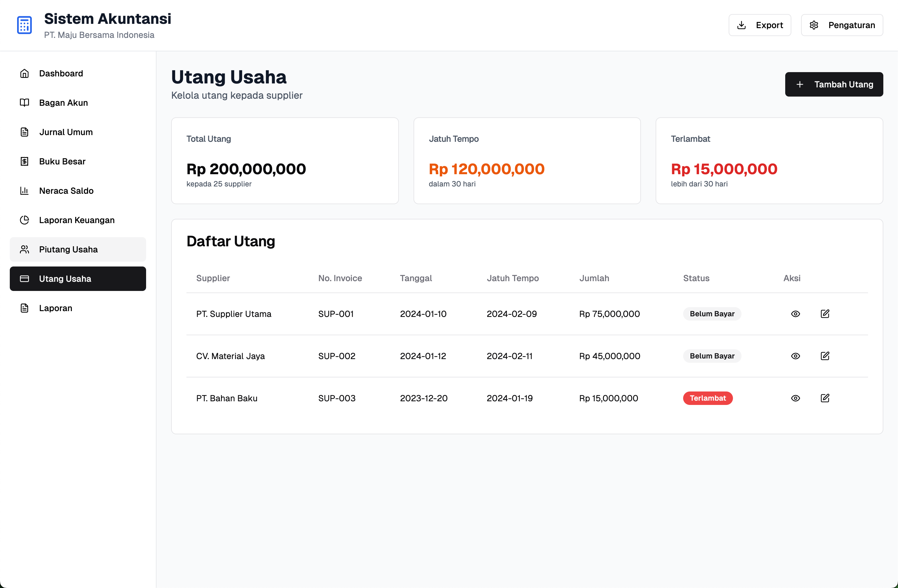Select the Laporan sidebar item
The width and height of the screenshot is (898, 588).
coord(78,308)
